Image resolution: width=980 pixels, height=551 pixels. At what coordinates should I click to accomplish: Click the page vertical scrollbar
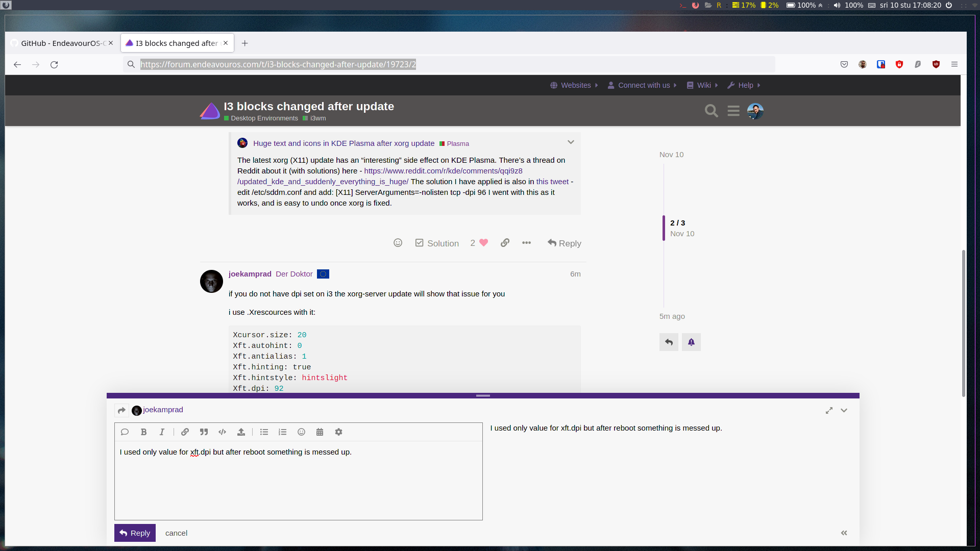click(964, 323)
